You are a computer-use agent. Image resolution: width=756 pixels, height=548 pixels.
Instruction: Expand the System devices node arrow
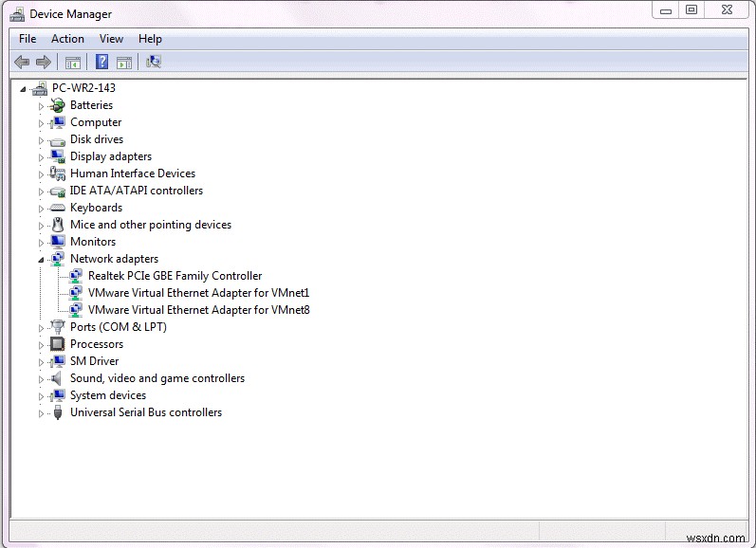[x=41, y=396]
